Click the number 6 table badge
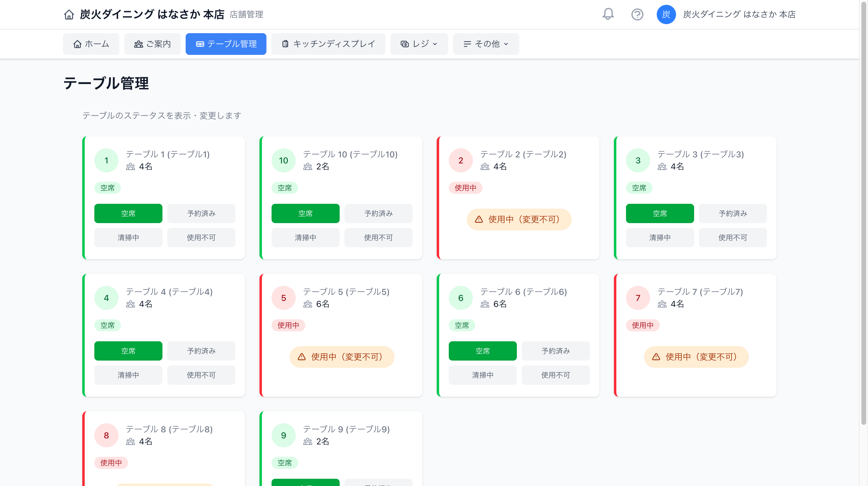 click(x=461, y=298)
